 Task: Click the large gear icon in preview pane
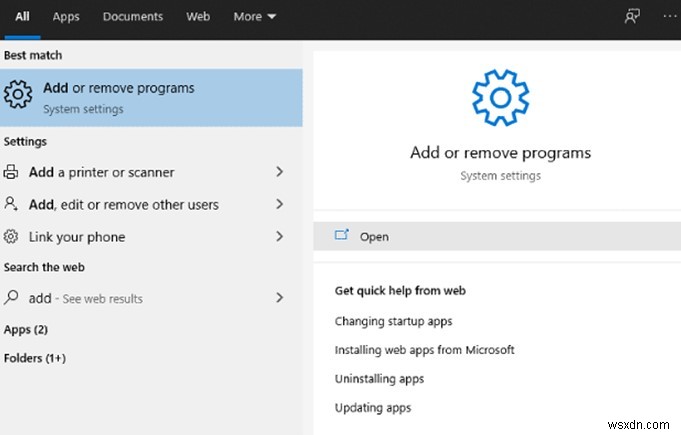(x=499, y=97)
